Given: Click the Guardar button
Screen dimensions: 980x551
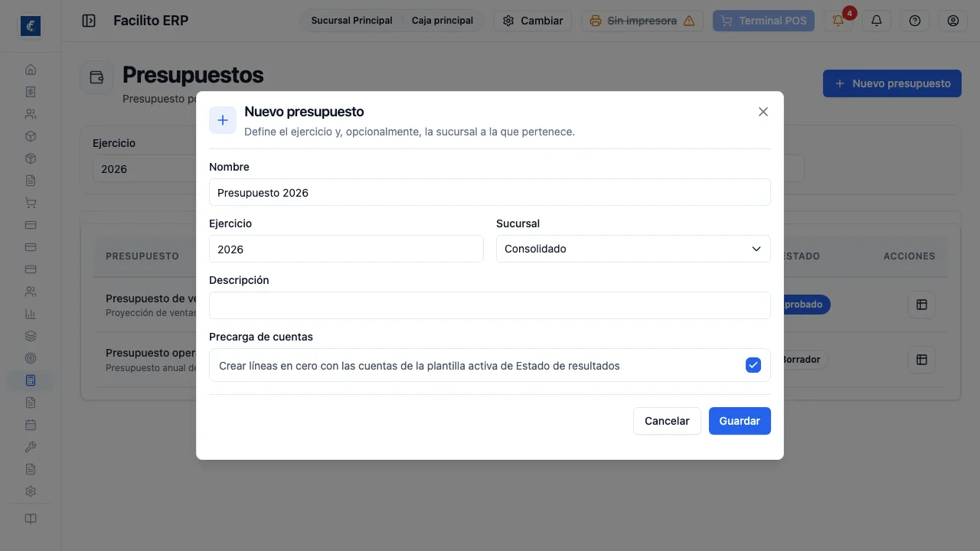Looking at the screenshot, I should point(740,421).
